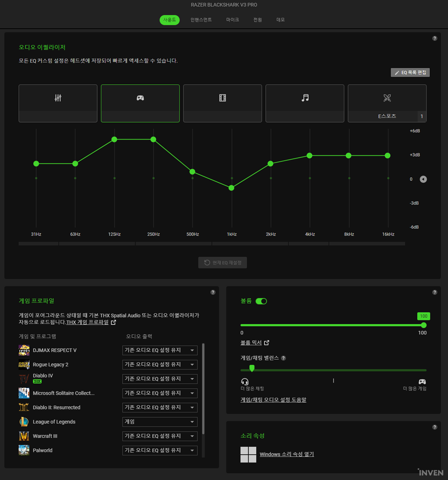Select the E스포츠 crossed swords preset
448x480 pixels.
point(387,103)
